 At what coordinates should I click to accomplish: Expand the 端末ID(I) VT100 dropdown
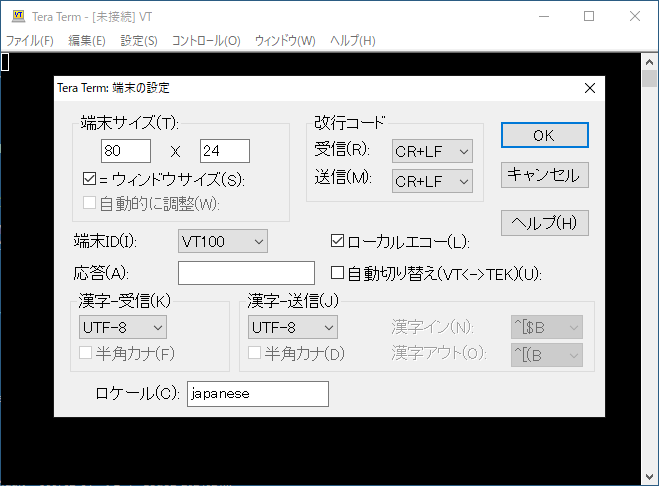pos(223,241)
